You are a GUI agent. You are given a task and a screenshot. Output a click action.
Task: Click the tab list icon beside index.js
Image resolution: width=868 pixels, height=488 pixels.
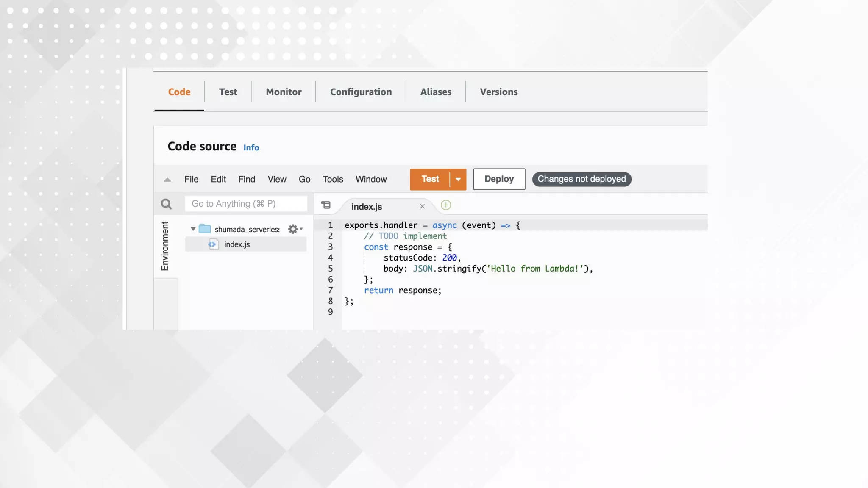click(325, 205)
